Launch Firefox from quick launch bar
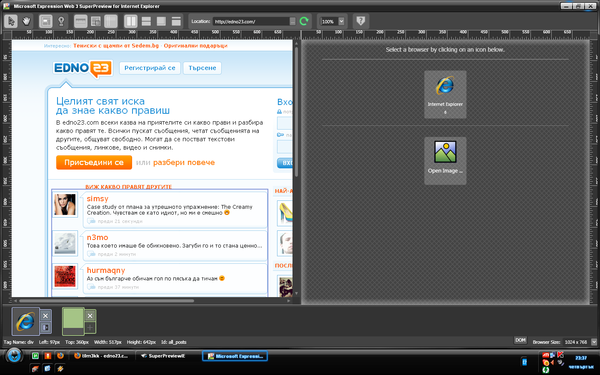Image resolution: width=600 pixels, height=375 pixels. pyautogui.click(x=60, y=356)
